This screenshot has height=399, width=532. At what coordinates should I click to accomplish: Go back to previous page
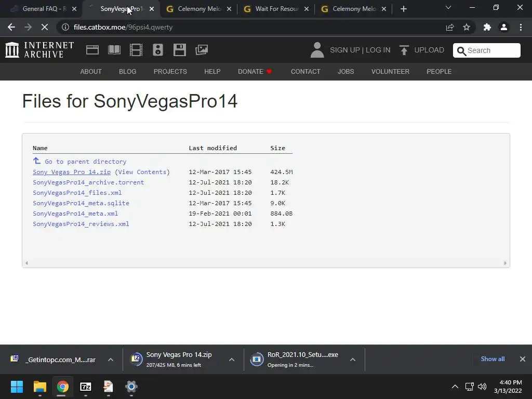[11, 27]
